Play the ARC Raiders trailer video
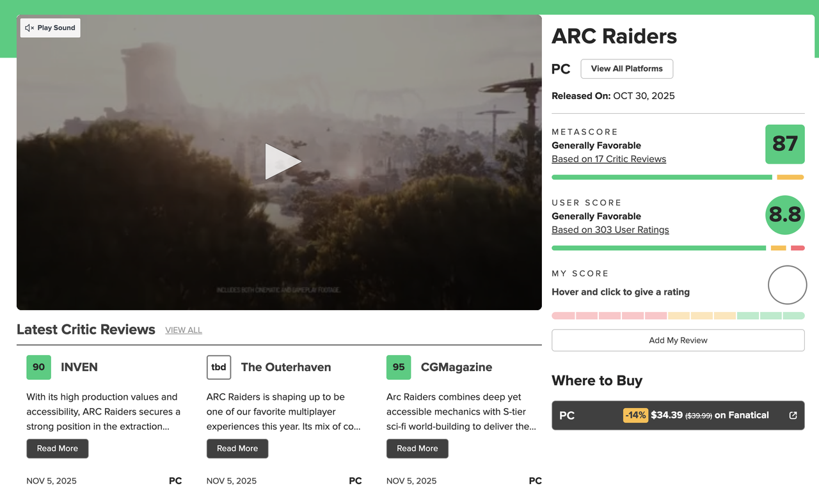Image resolution: width=819 pixels, height=504 pixels. tap(283, 162)
